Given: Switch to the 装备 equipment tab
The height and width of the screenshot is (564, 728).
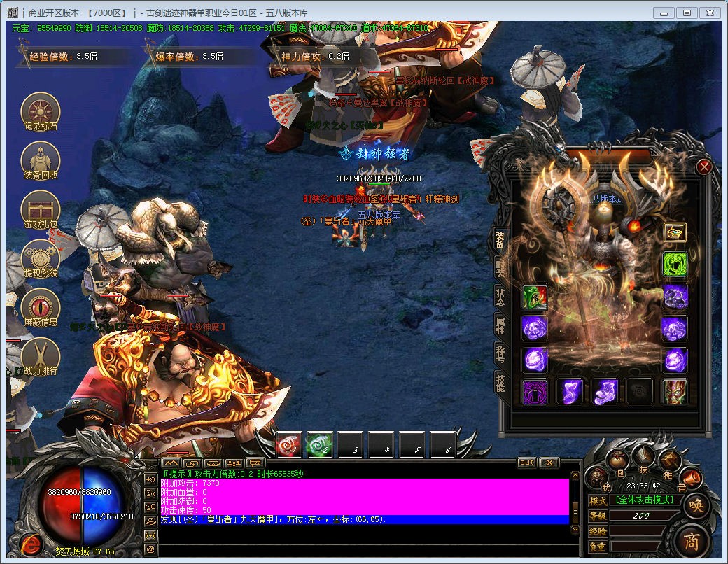Looking at the screenshot, I should pos(500,241).
